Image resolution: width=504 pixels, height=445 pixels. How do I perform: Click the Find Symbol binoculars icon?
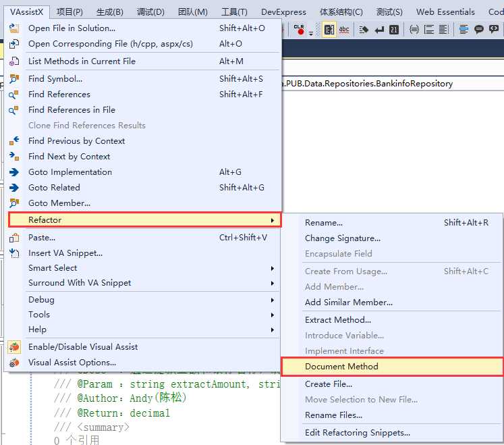14,78
